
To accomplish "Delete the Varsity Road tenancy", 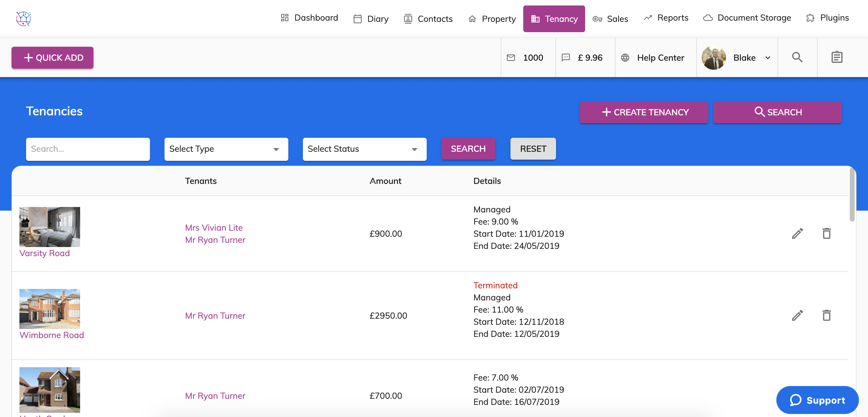I will [826, 233].
